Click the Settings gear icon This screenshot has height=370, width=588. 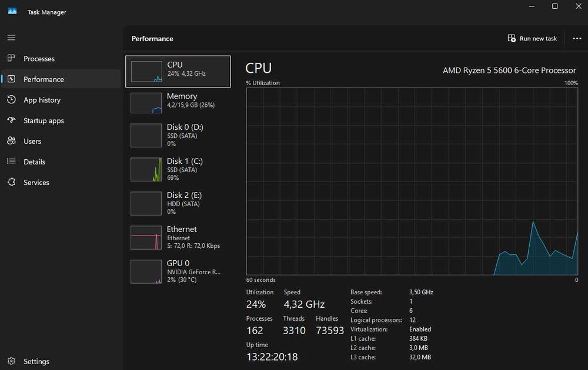click(x=11, y=361)
